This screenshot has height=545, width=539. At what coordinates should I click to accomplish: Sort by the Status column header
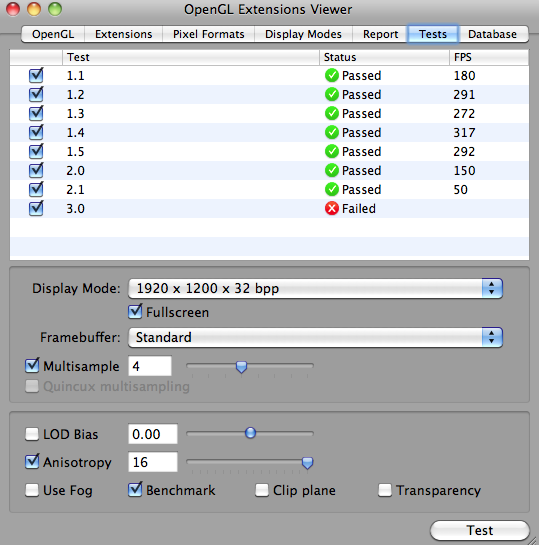click(x=384, y=57)
